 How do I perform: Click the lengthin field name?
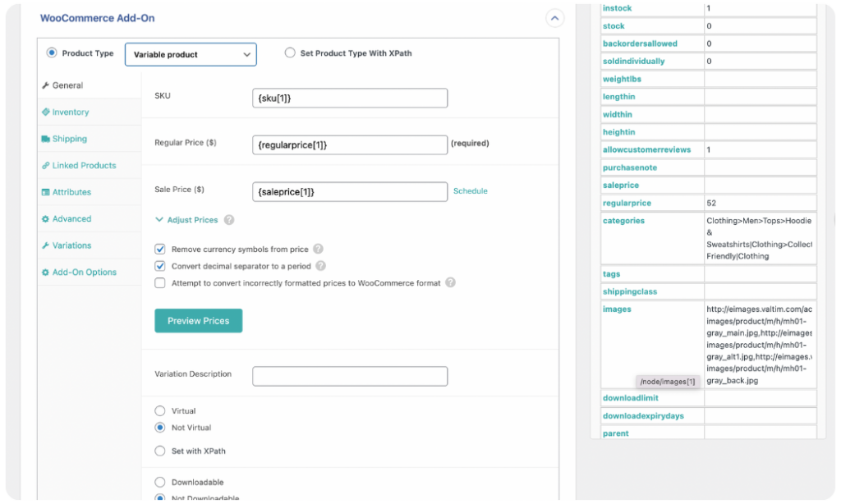618,97
